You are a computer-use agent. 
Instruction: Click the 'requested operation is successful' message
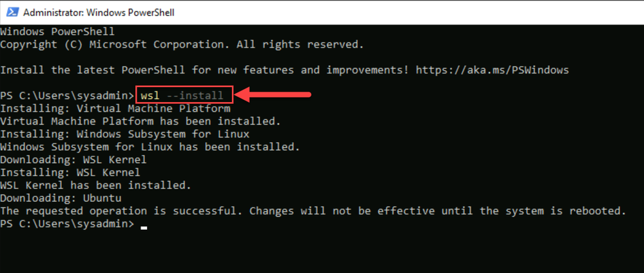313,211
